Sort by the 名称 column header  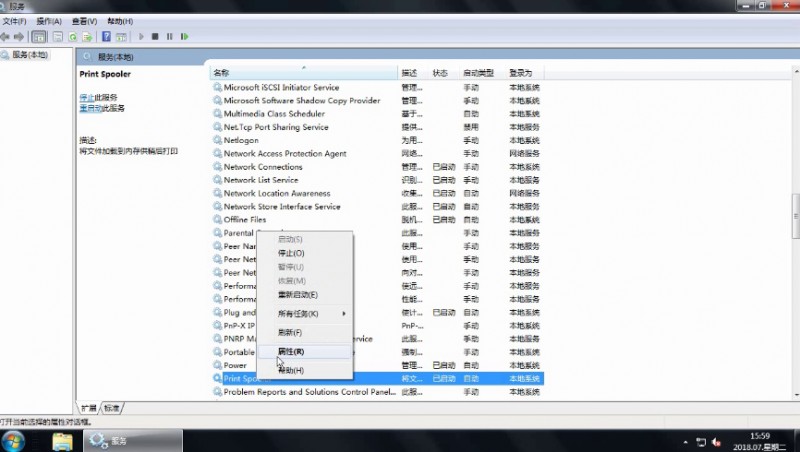click(304, 73)
